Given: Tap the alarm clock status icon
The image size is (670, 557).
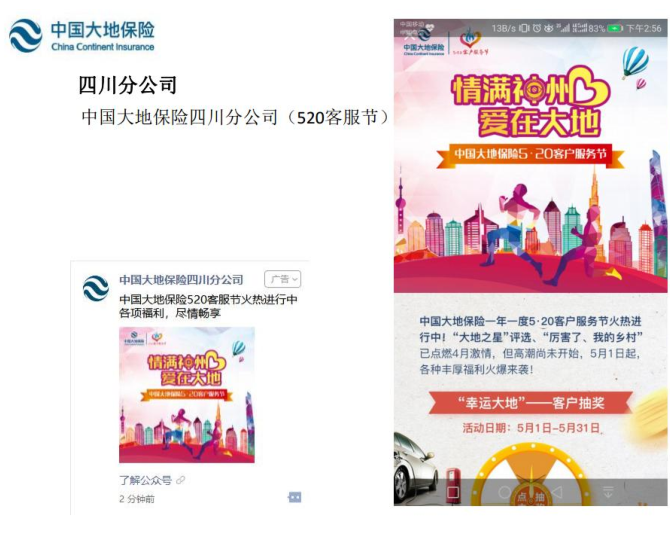Looking at the screenshot, I should click(x=537, y=29).
